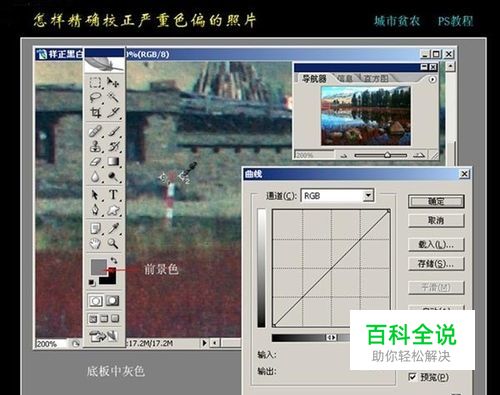Click the 存储(S)... button
Screen dimensions: 500x395
click(436, 264)
